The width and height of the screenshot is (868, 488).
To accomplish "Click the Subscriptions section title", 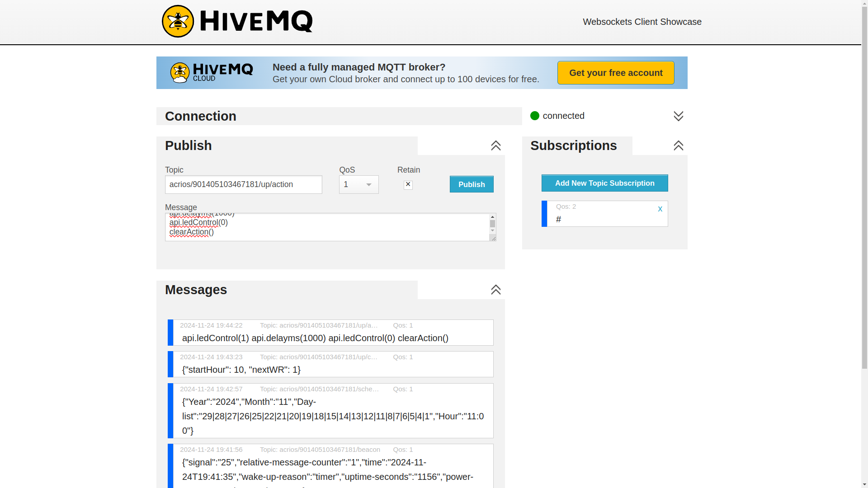I will (574, 145).
